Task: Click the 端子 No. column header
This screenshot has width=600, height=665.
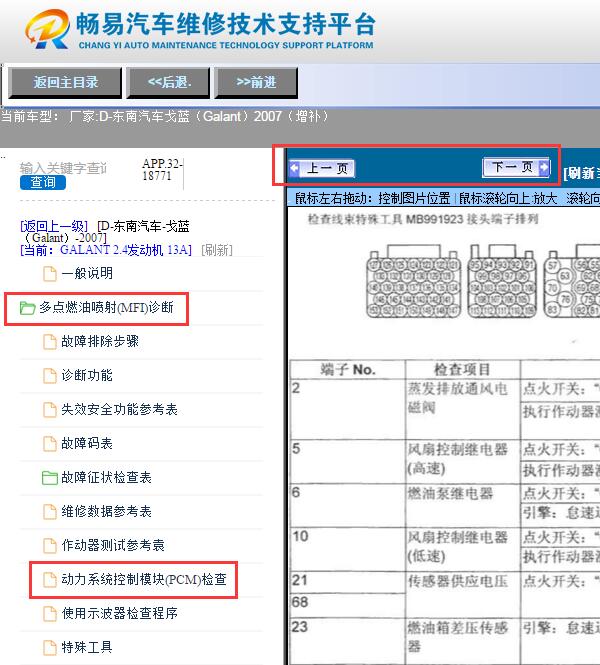Action: tap(348, 369)
